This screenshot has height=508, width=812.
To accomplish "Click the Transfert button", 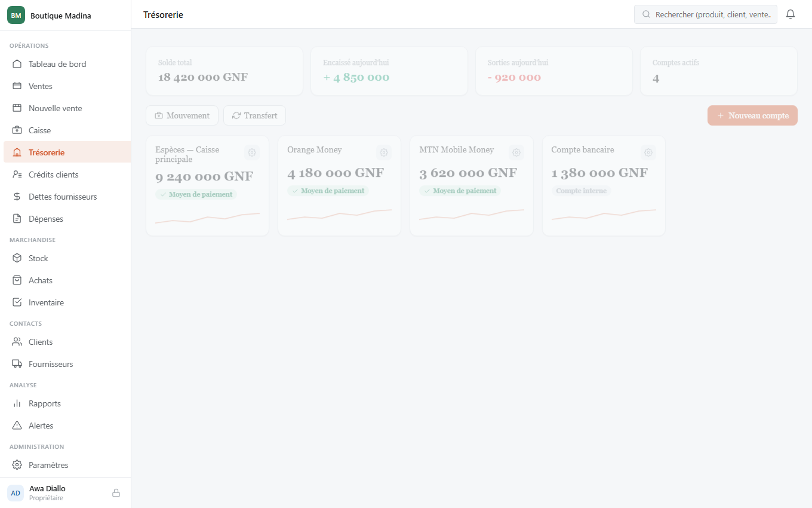I will click(254, 115).
